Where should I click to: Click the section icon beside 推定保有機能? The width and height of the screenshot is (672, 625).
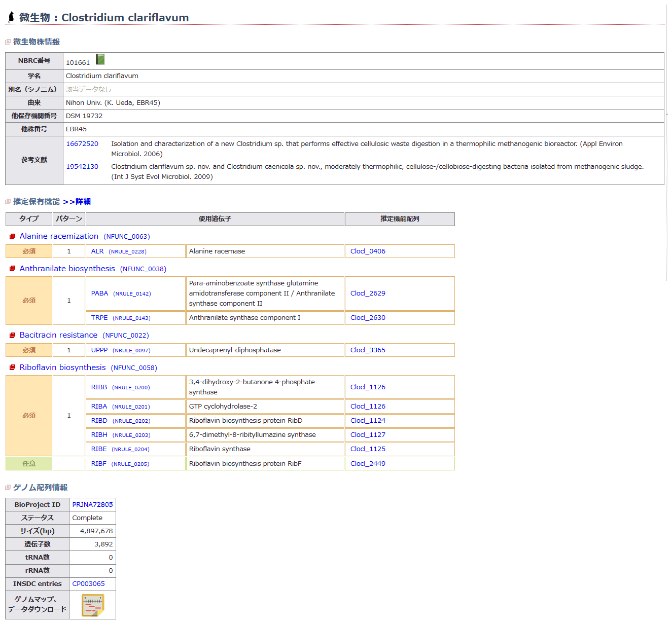click(8, 202)
